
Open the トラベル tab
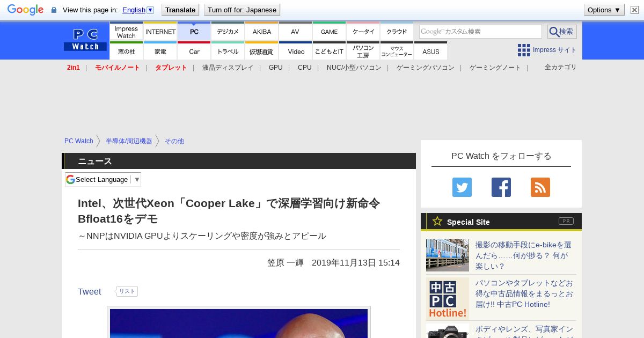[228, 51]
